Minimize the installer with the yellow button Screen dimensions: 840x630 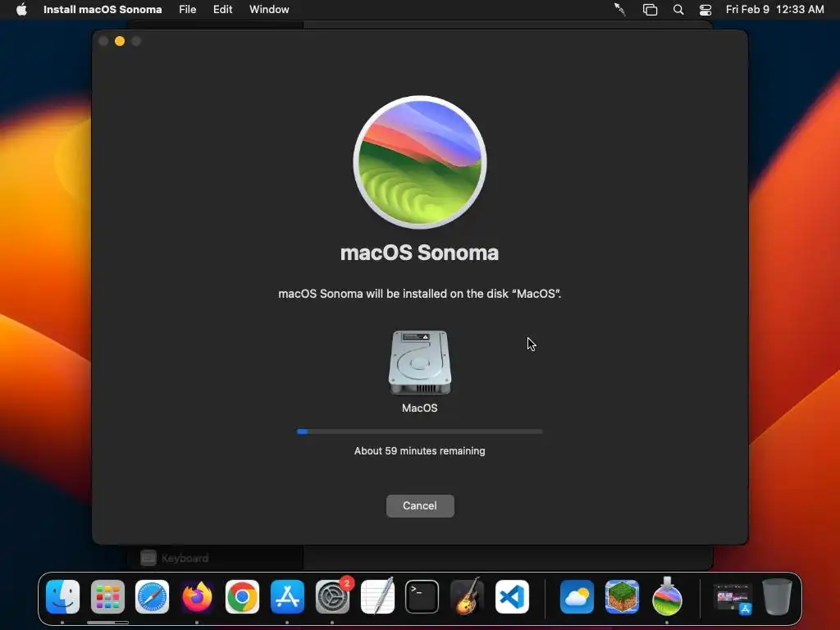[x=120, y=41]
